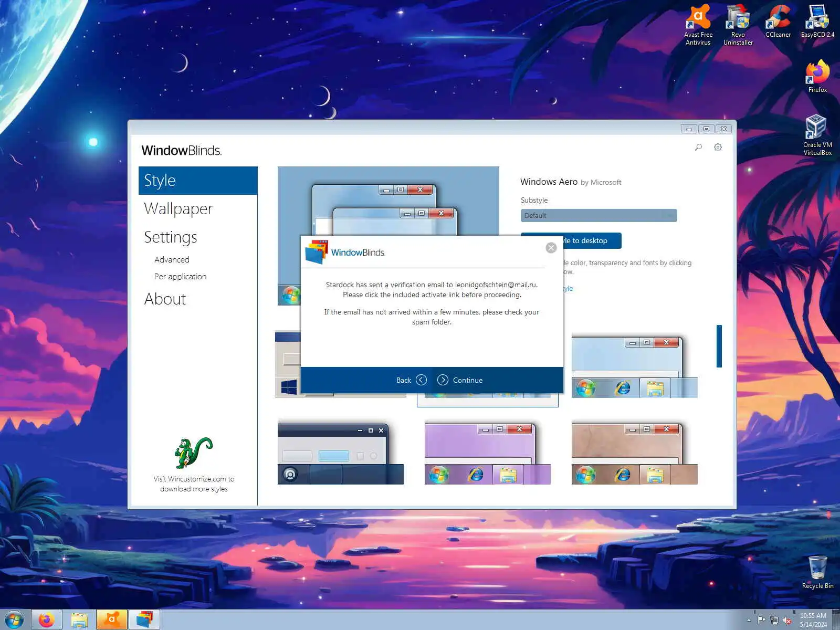The image size is (840, 630).
Task: Click the email address leonidgofschtein@mail.ru text
Action: [496, 285]
